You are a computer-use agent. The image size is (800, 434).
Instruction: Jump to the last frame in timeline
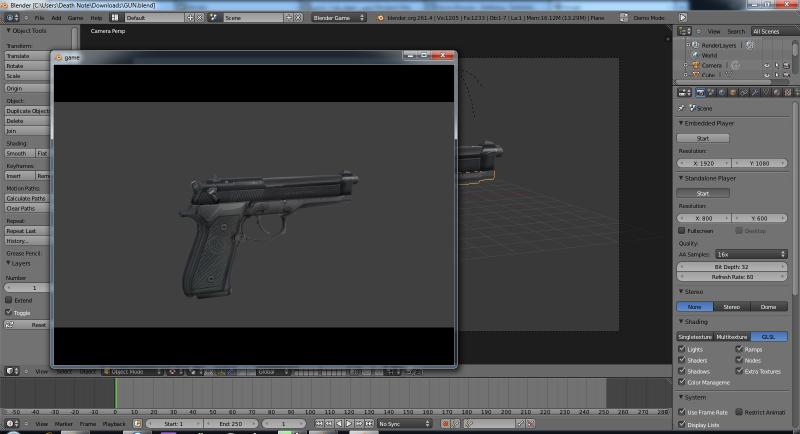click(x=369, y=423)
